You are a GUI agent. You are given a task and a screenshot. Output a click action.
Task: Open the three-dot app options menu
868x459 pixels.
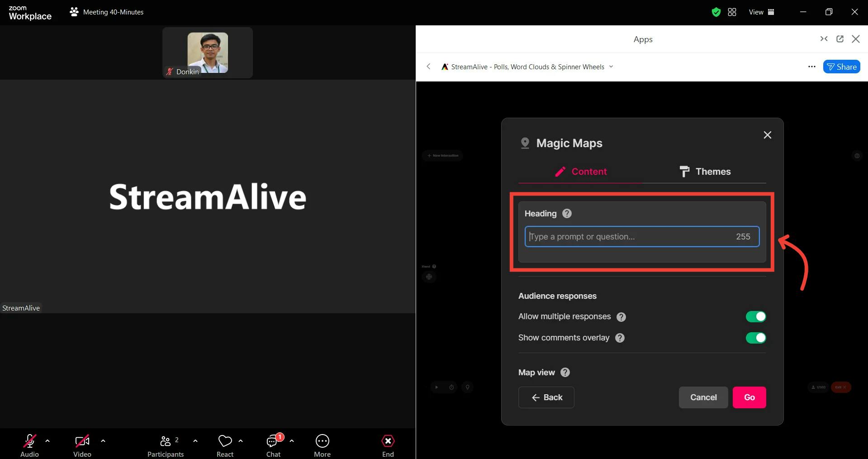click(x=812, y=67)
